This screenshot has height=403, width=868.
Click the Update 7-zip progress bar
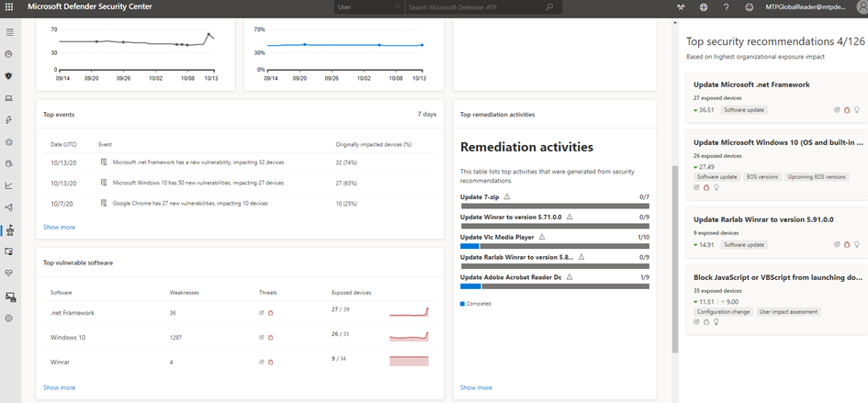[x=555, y=206]
